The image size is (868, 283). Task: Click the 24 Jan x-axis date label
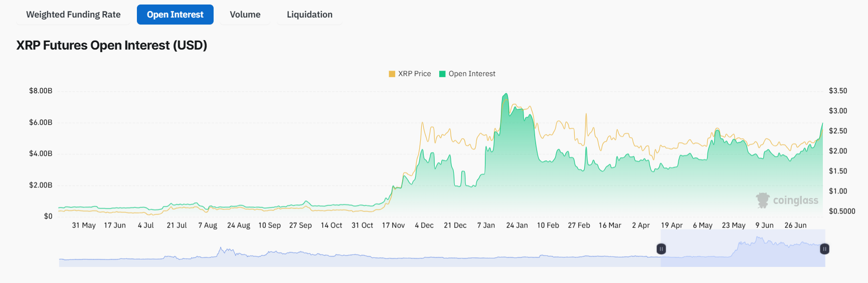pos(516,225)
